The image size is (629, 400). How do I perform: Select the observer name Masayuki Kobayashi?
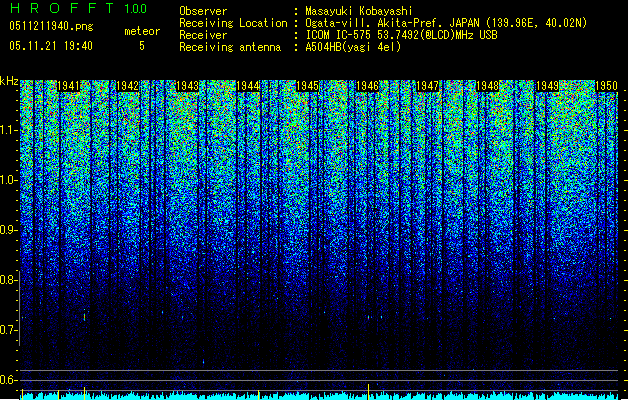point(359,11)
